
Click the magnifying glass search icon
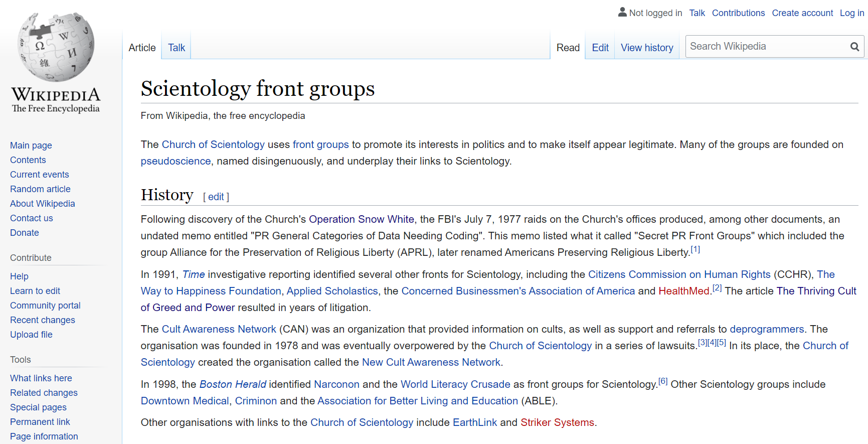pos(854,47)
